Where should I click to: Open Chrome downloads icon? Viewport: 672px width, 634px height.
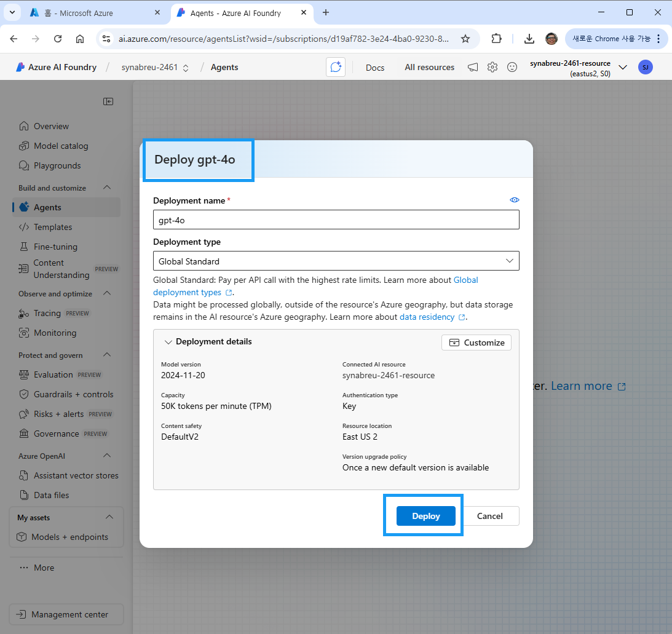(x=529, y=39)
